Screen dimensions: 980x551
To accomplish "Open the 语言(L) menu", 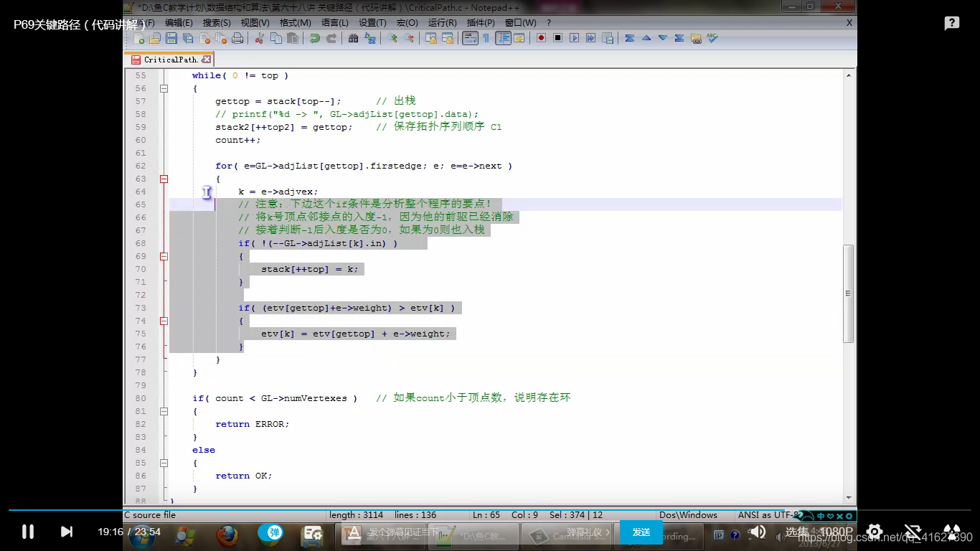I will click(334, 22).
